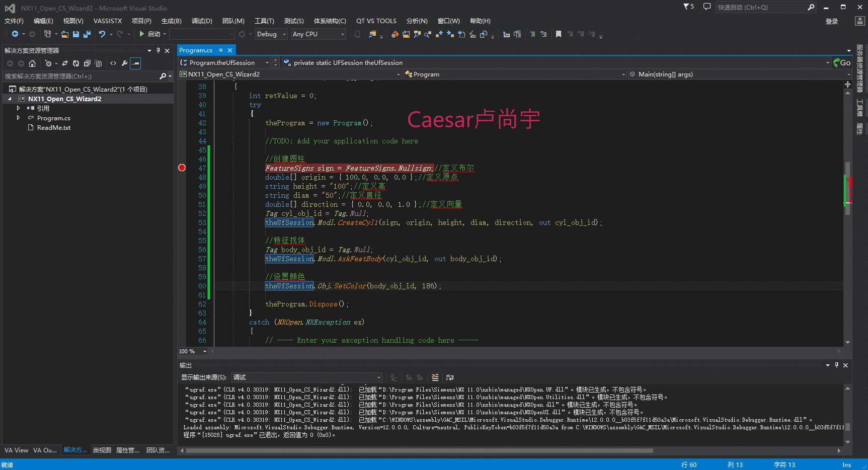This screenshot has height=470, width=868.
Task: Click the Find in Files toolbar icon
Action: [372, 34]
